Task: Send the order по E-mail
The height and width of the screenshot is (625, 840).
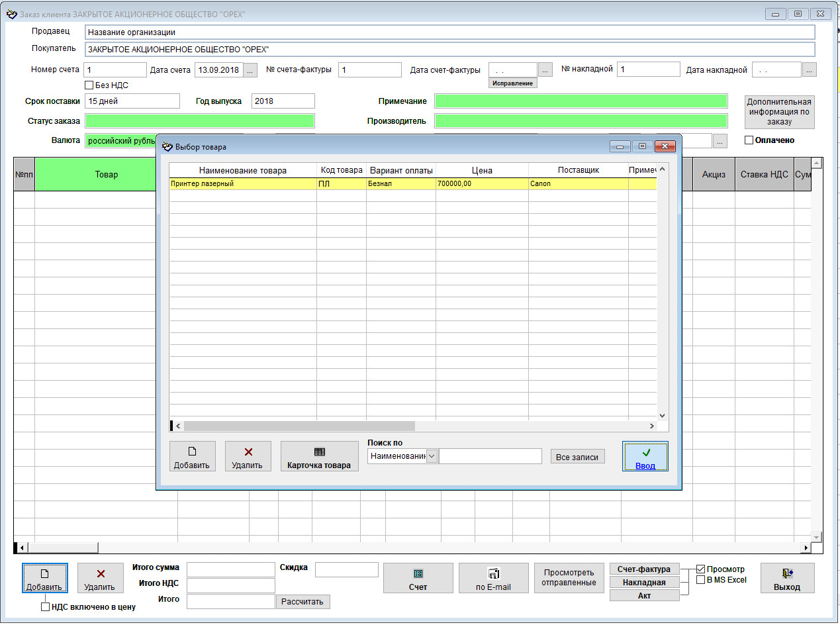Action: 493,579
